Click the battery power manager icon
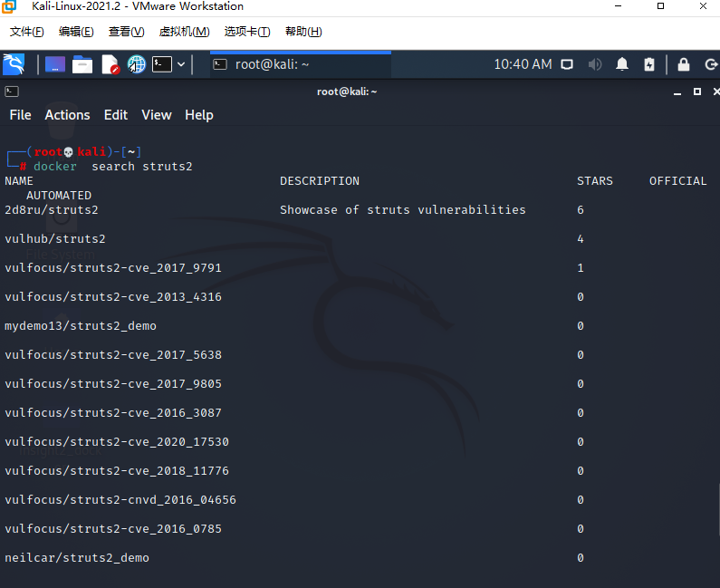The image size is (720, 588). click(649, 64)
